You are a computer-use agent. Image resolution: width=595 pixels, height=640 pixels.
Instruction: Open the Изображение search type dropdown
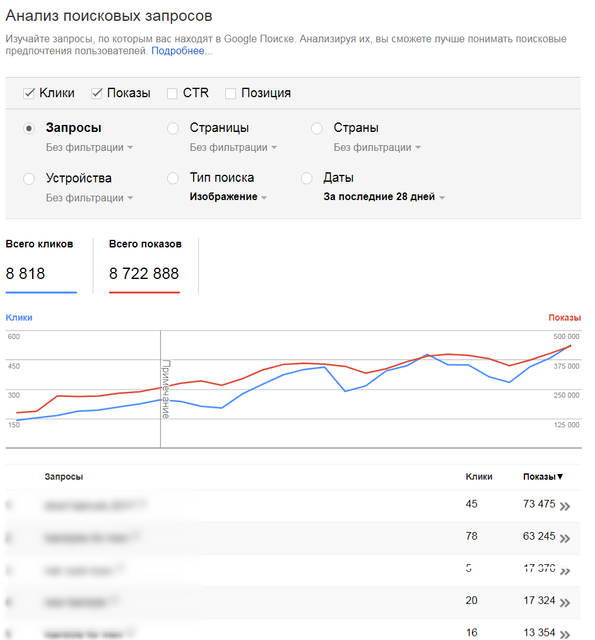pos(228,197)
